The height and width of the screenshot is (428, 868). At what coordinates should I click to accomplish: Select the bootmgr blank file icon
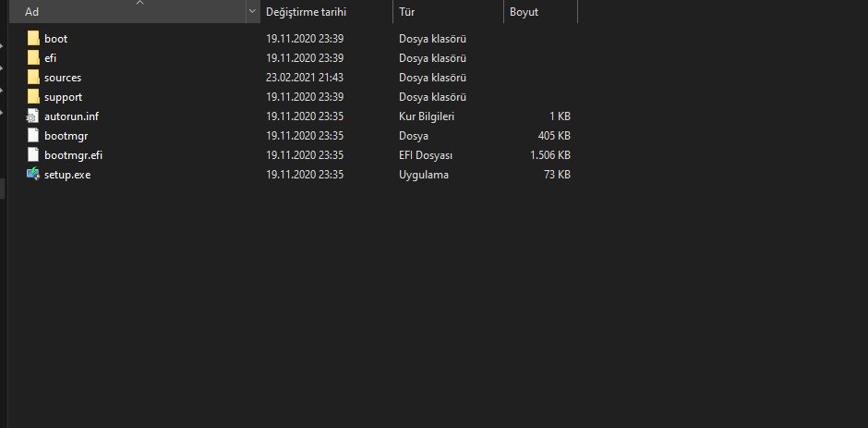coord(34,136)
